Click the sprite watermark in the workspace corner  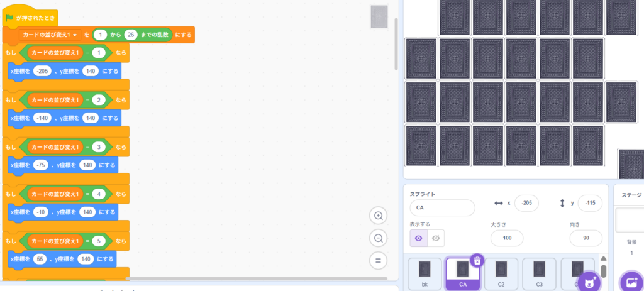tap(379, 16)
